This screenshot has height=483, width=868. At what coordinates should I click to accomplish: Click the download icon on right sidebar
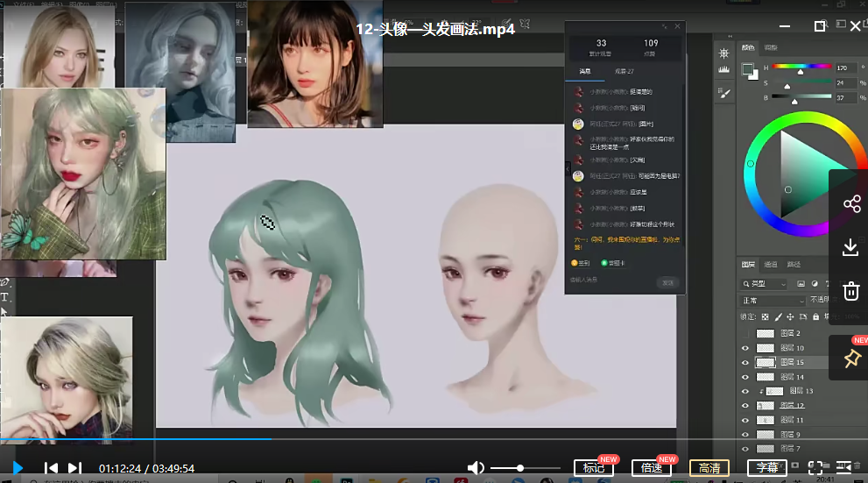coord(850,247)
